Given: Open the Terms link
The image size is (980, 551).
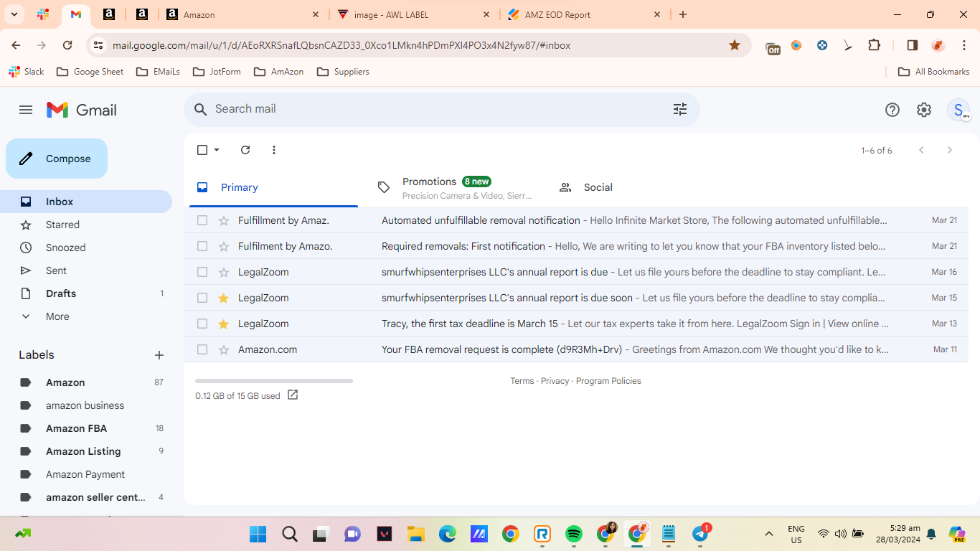Looking at the screenshot, I should [522, 381].
